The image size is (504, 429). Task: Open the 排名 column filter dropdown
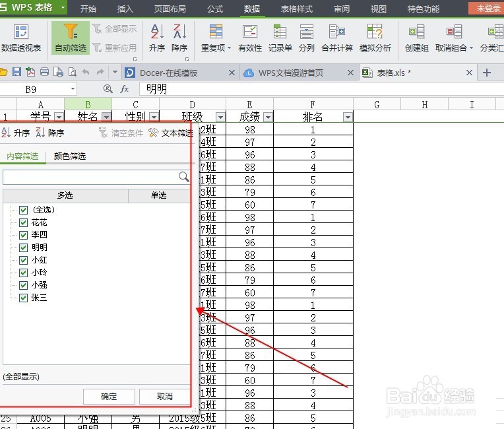348,117
